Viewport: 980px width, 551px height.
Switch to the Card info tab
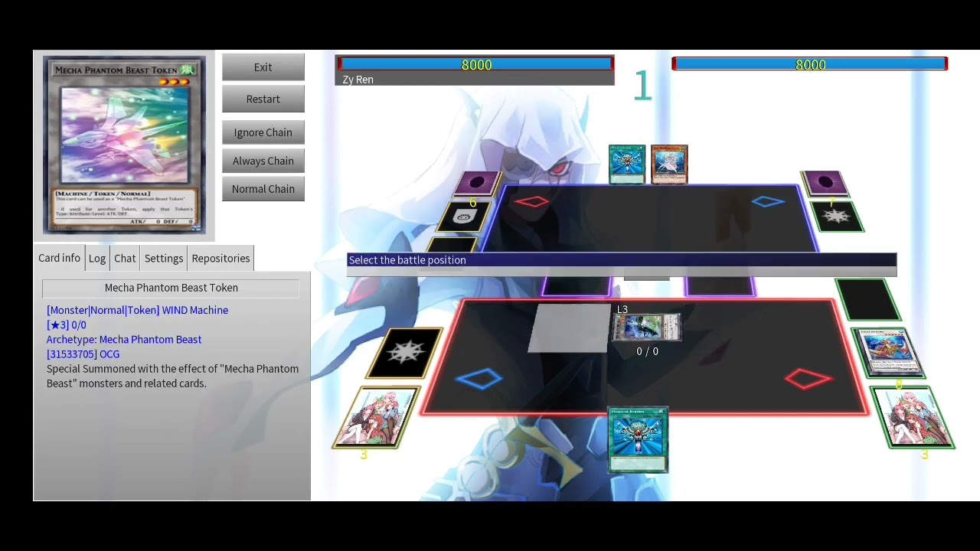(59, 258)
